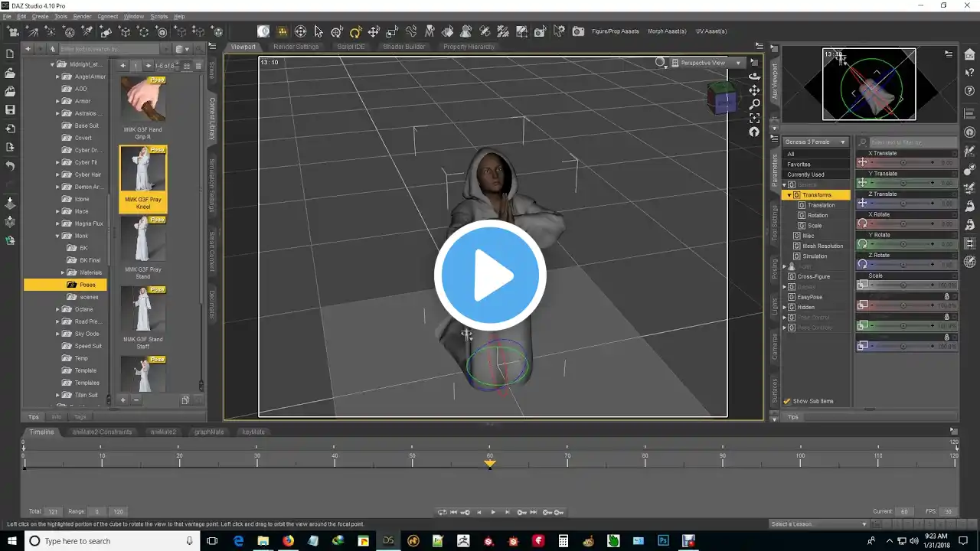The height and width of the screenshot is (551, 980).
Task: Toggle the Show Sub Items checkbox
Action: pos(787,401)
